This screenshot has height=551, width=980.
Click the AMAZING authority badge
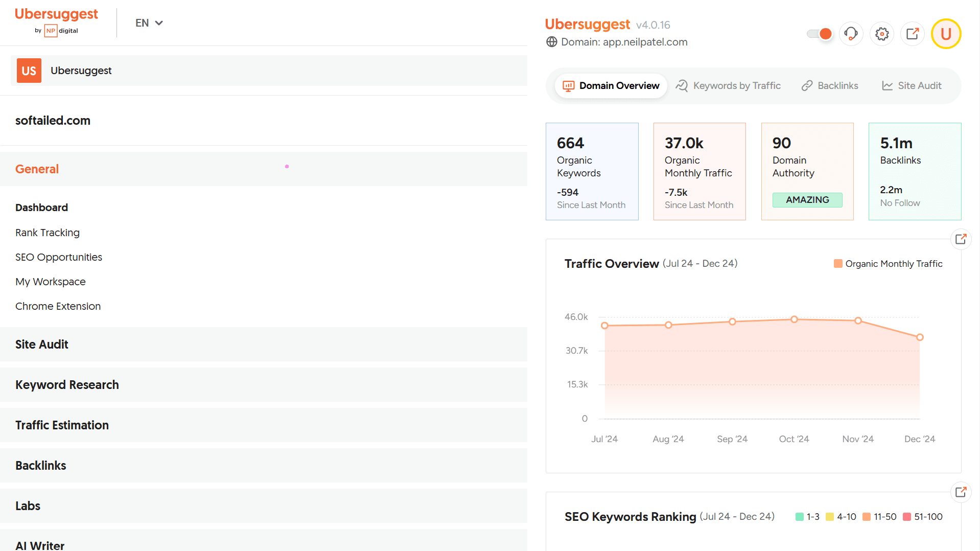tap(807, 200)
